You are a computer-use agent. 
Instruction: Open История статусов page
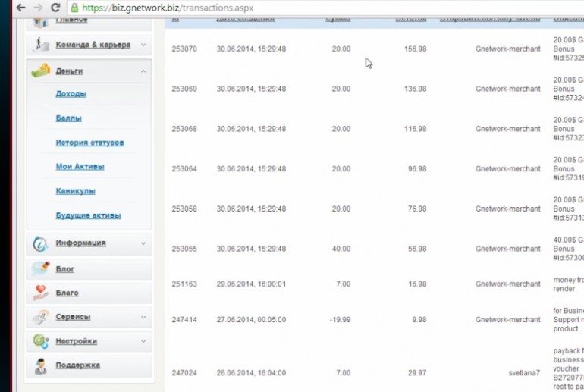89,143
